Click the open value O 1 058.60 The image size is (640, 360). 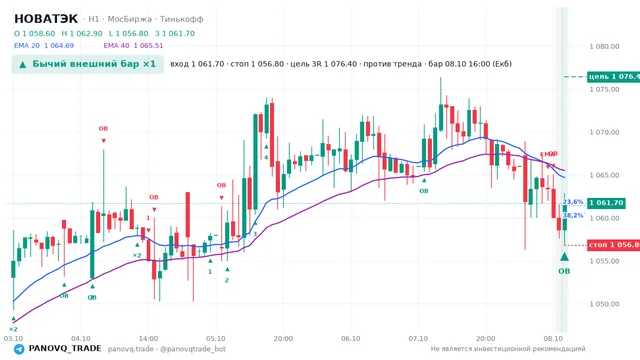pyautogui.click(x=35, y=33)
